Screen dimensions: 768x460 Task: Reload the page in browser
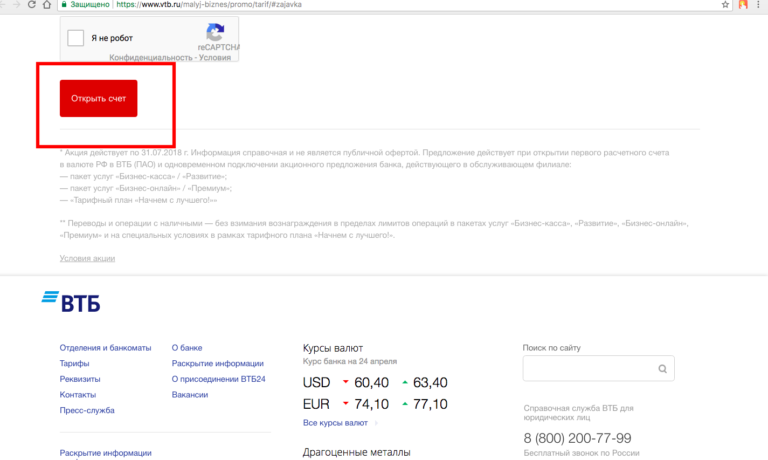coord(32,5)
